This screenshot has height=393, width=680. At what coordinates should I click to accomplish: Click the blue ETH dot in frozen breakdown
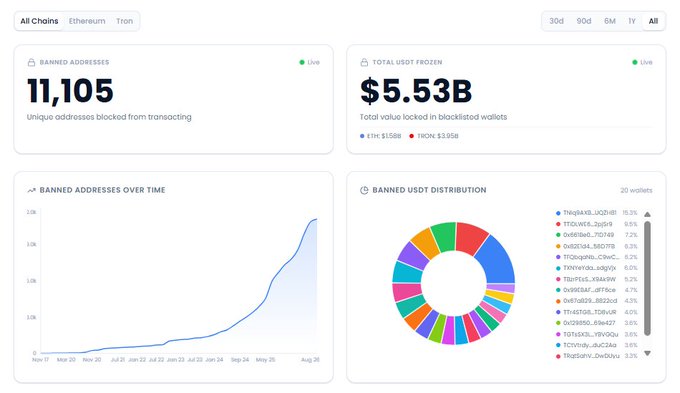pos(362,136)
